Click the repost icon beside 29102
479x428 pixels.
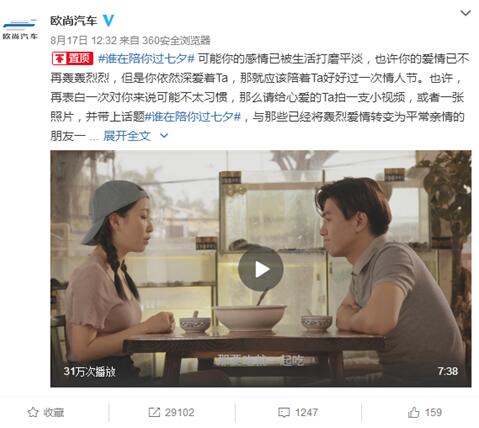click(154, 412)
